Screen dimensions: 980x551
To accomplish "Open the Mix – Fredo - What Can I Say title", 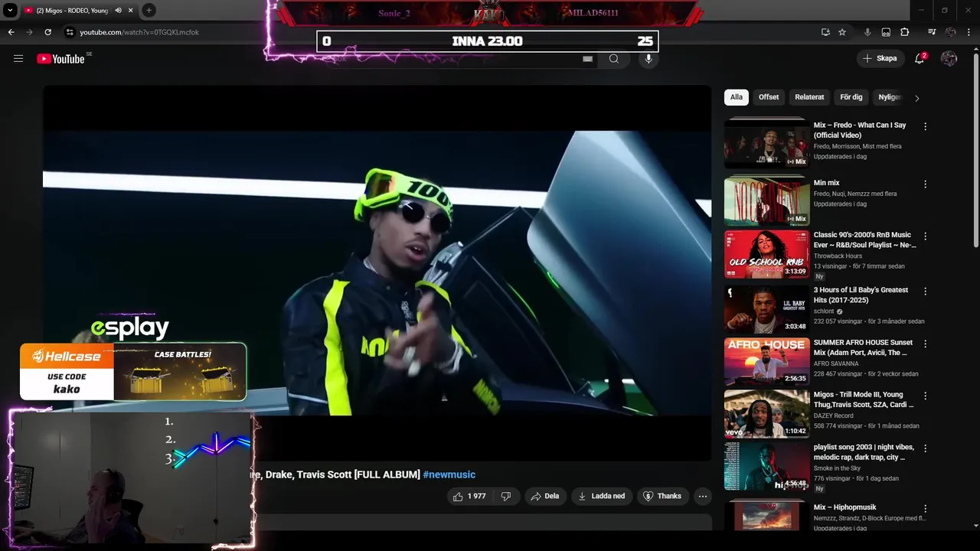I will click(860, 130).
